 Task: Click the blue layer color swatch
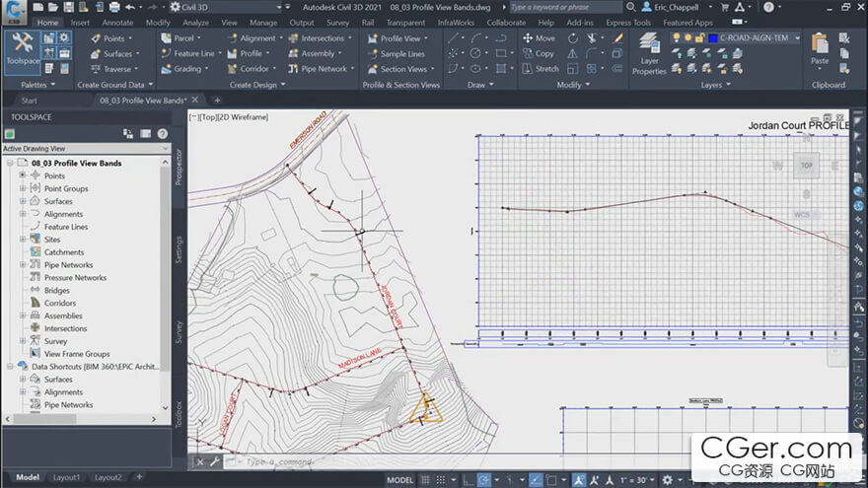coord(713,38)
